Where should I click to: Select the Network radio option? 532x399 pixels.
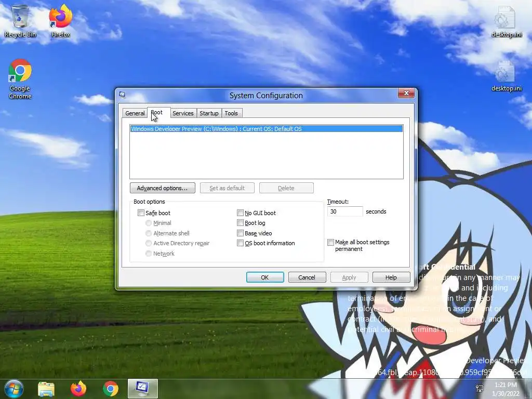pos(148,254)
